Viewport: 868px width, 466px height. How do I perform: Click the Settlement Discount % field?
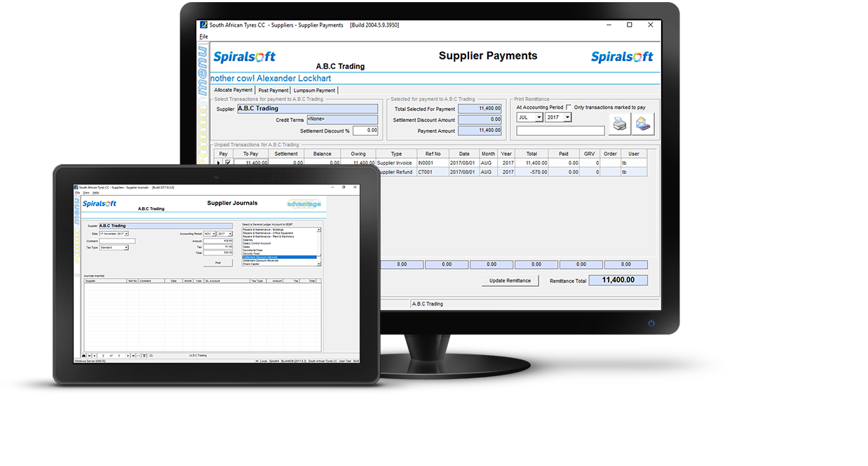pos(365,131)
